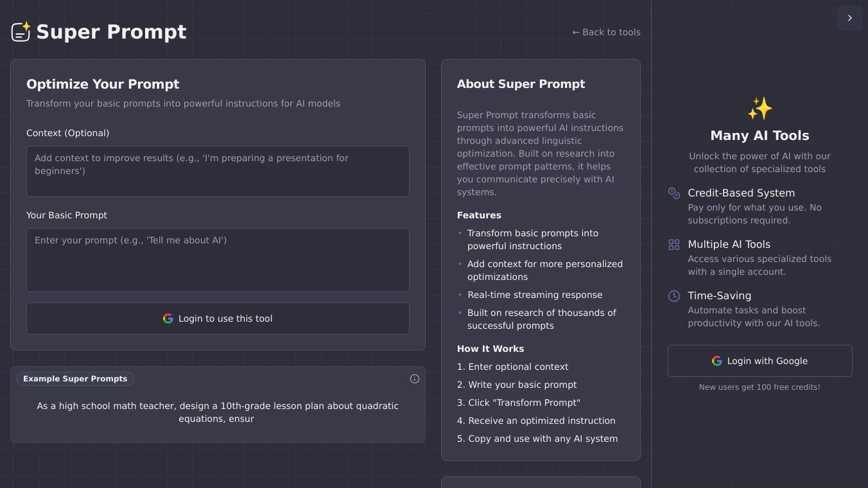Image resolution: width=868 pixels, height=488 pixels.
Task: Click the Optimize Your Prompt heading
Action: tap(103, 84)
